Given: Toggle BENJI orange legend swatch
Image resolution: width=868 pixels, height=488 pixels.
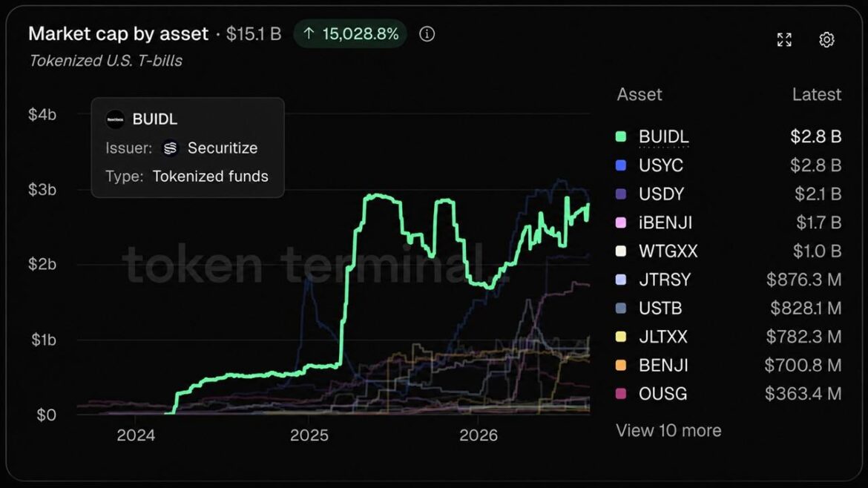Looking at the screenshot, I should (621, 365).
